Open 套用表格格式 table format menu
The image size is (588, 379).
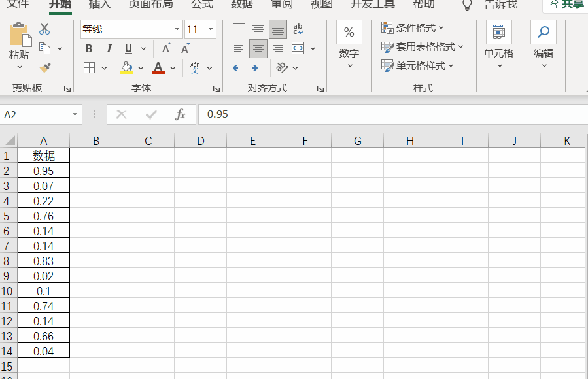423,47
